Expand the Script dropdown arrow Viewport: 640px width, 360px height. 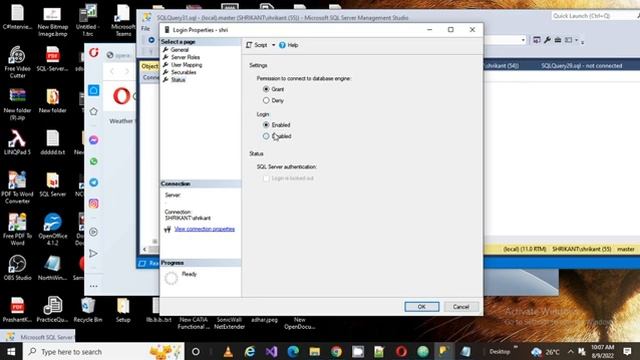click(x=273, y=45)
